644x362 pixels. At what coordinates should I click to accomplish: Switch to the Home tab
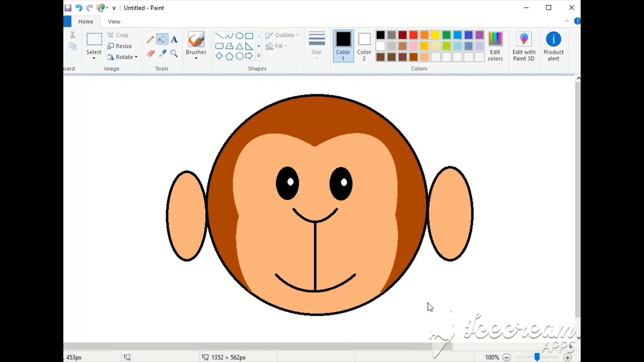coord(86,22)
